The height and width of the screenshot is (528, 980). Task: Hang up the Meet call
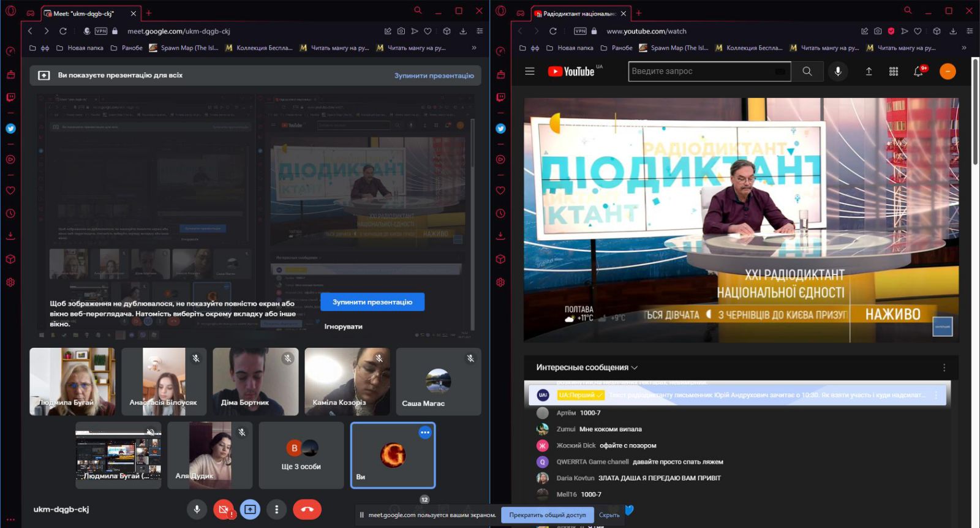[x=307, y=509]
